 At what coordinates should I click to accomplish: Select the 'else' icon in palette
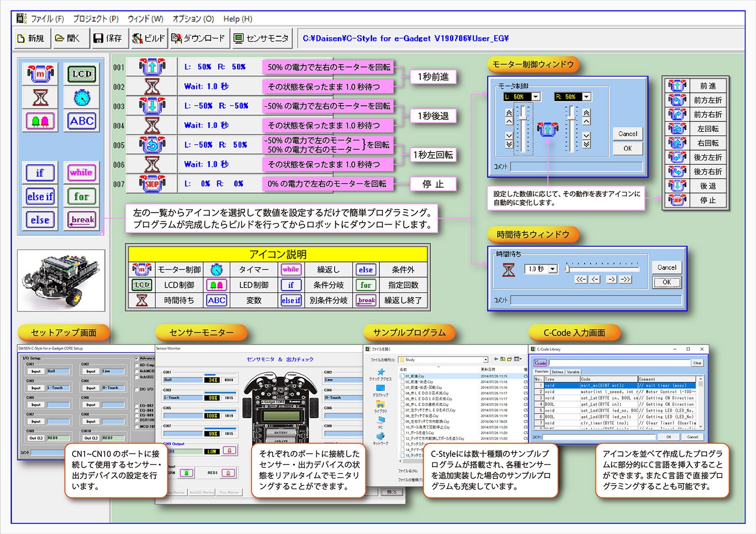click(40, 220)
